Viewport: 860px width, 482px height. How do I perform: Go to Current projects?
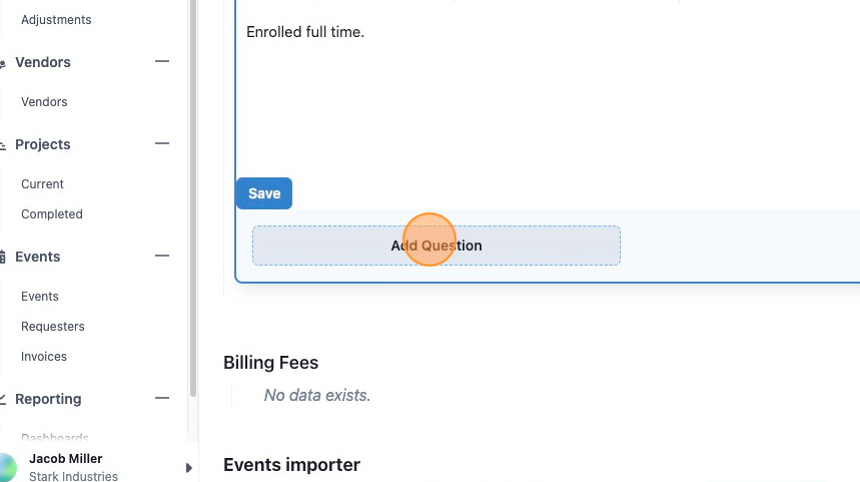[42, 184]
